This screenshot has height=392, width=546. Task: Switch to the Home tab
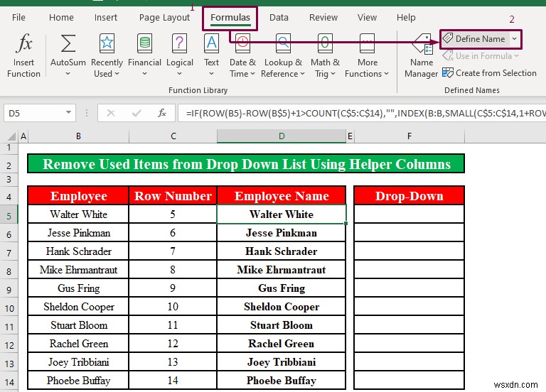(61, 17)
